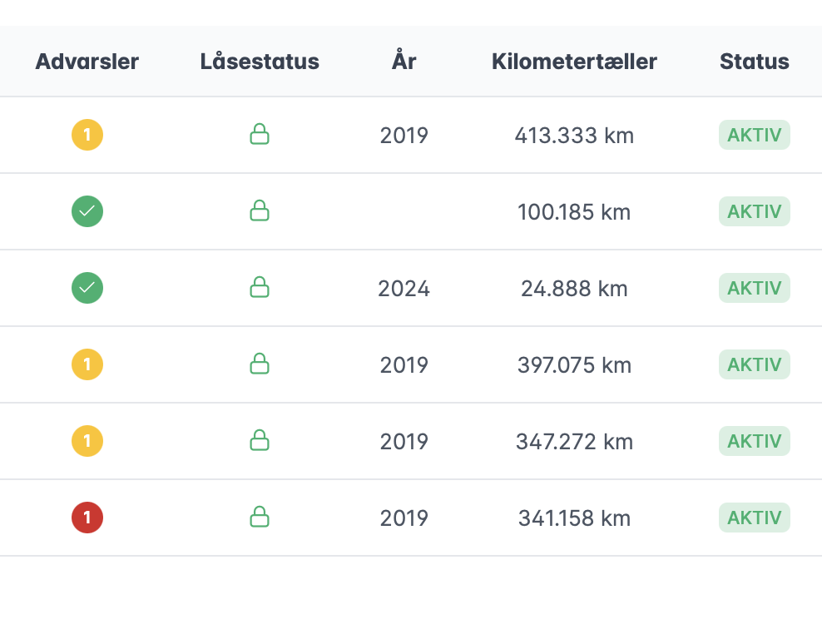Click the År column header
The width and height of the screenshot is (822, 644).
point(404,62)
